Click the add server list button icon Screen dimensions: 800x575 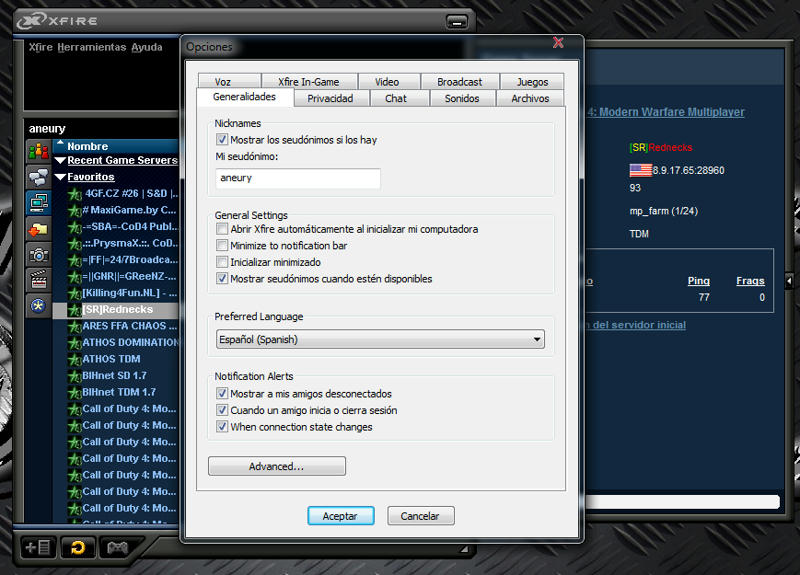[x=38, y=547]
